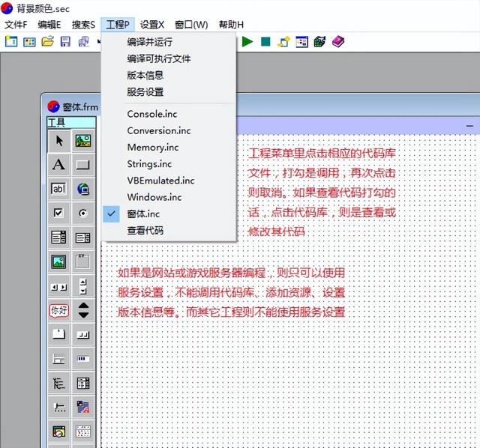Select the calendar control tool
This screenshot has height=448, width=480.
click(83, 432)
